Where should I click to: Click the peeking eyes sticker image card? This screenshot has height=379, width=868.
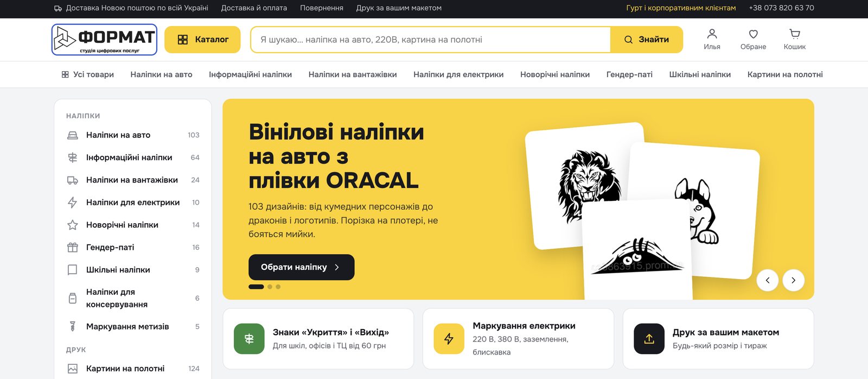tap(636, 250)
